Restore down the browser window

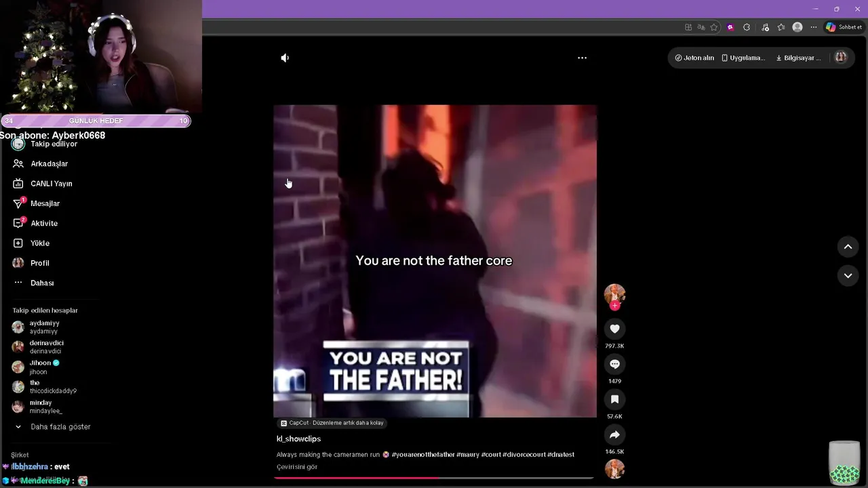[x=836, y=9]
